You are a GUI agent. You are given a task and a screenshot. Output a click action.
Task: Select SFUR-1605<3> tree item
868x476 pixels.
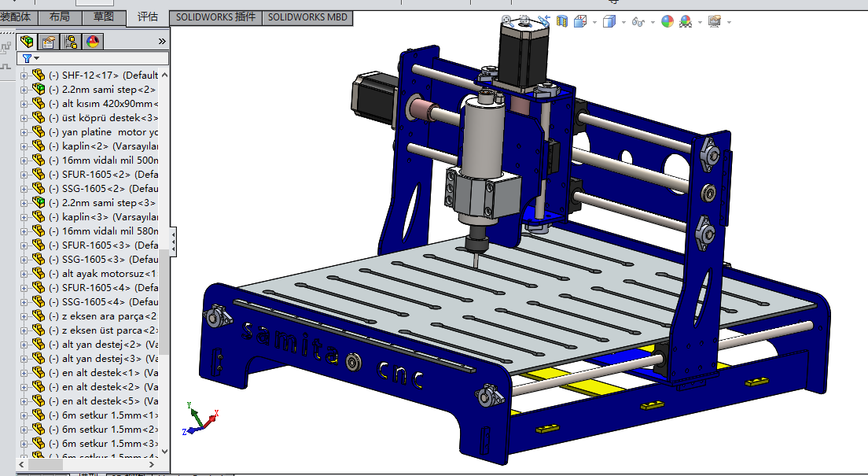[103, 245]
